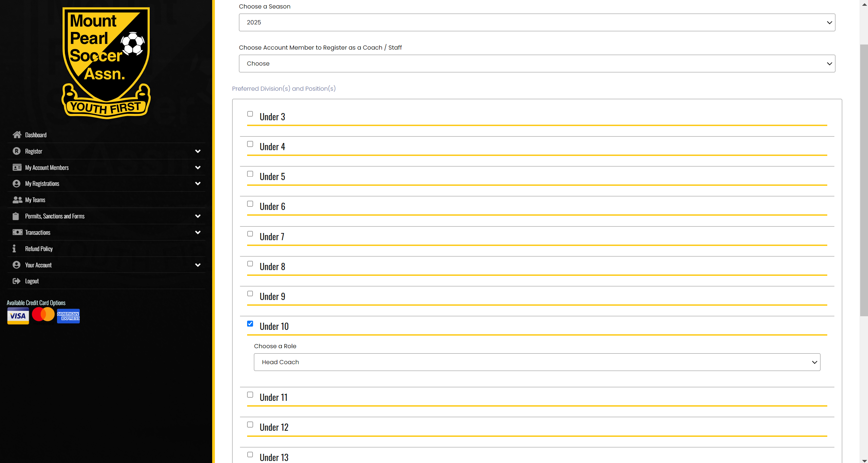
Task: Check the Under 8 checkbox
Action: click(x=250, y=264)
